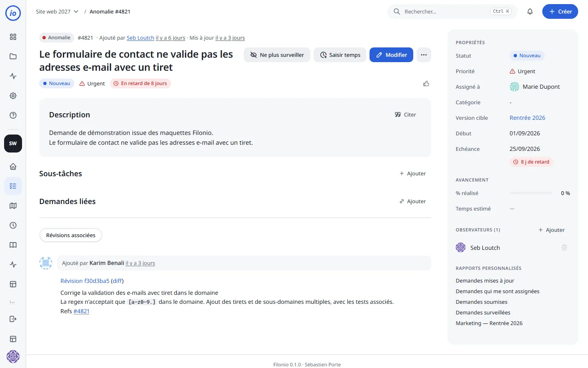588x368 pixels.
Task: Focus the "Rechercher..." search field
Action: [x=452, y=11]
